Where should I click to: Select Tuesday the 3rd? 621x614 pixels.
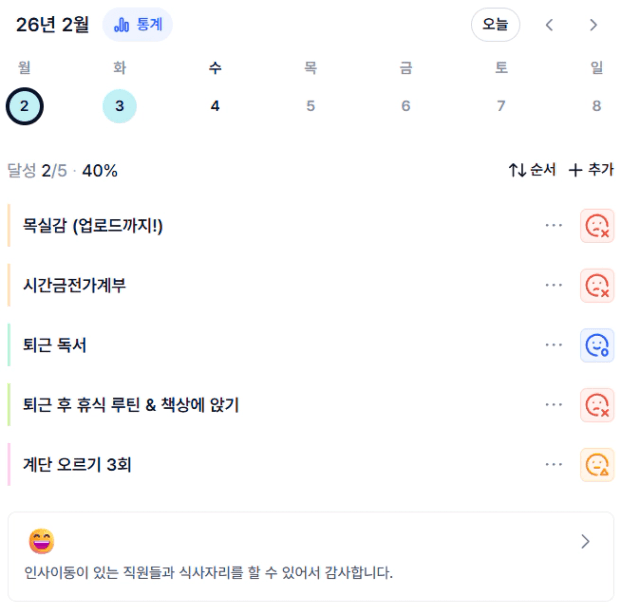119,106
